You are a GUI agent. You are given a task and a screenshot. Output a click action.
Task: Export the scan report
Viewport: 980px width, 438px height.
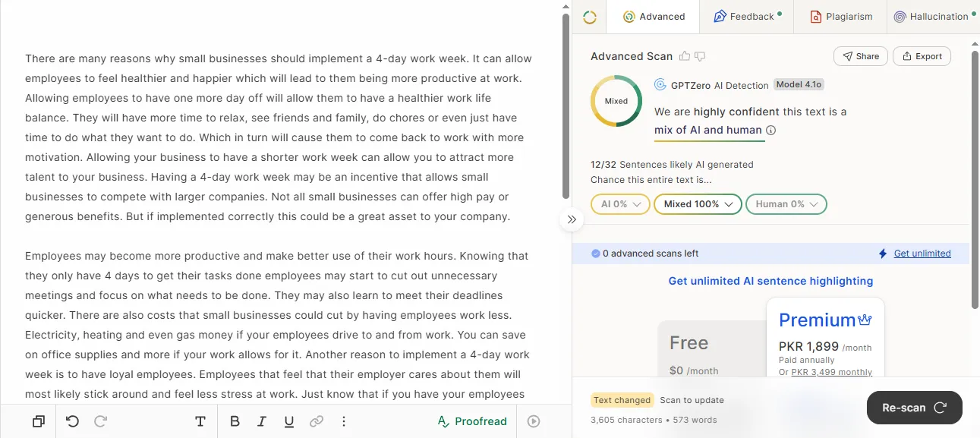922,56
